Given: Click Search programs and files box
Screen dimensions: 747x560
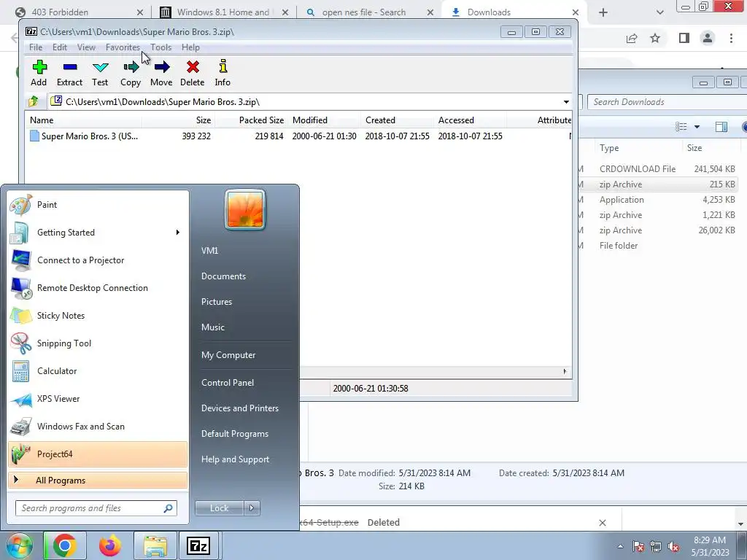Looking at the screenshot, I should pos(96,508).
